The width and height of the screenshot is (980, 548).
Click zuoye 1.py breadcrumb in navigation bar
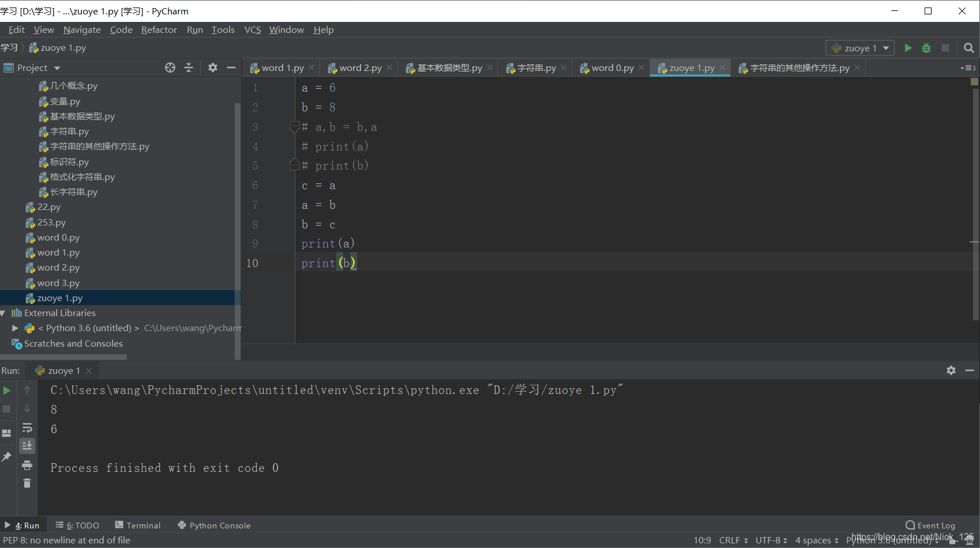58,48
